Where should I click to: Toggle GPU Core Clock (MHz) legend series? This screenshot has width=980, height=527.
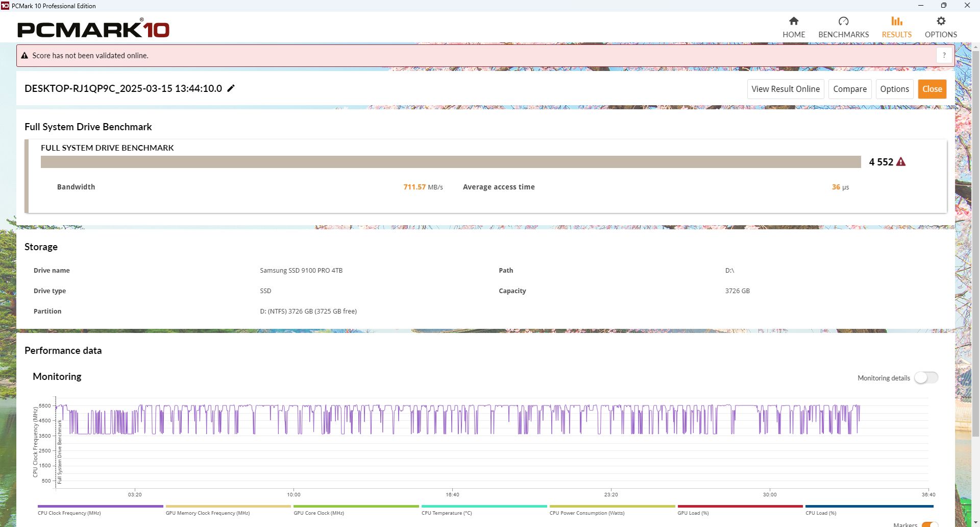pos(356,510)
